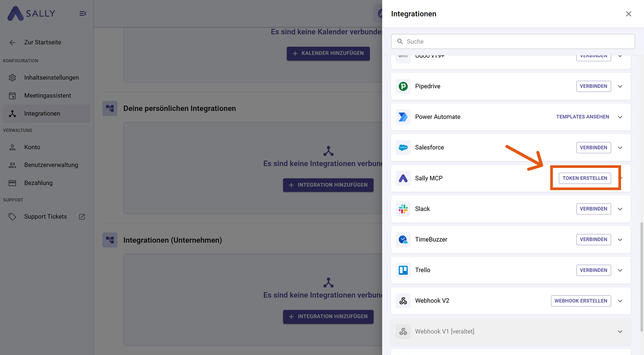Click Templates Ansehen for Power Automate
The height and width of the screenshot is (355, 644).
tap(582, 117)
